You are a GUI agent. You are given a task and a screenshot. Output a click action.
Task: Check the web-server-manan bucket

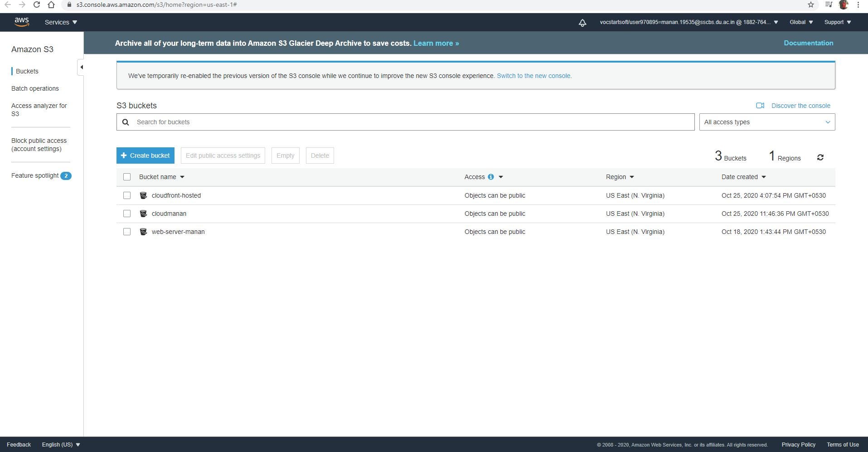(127, 232)
